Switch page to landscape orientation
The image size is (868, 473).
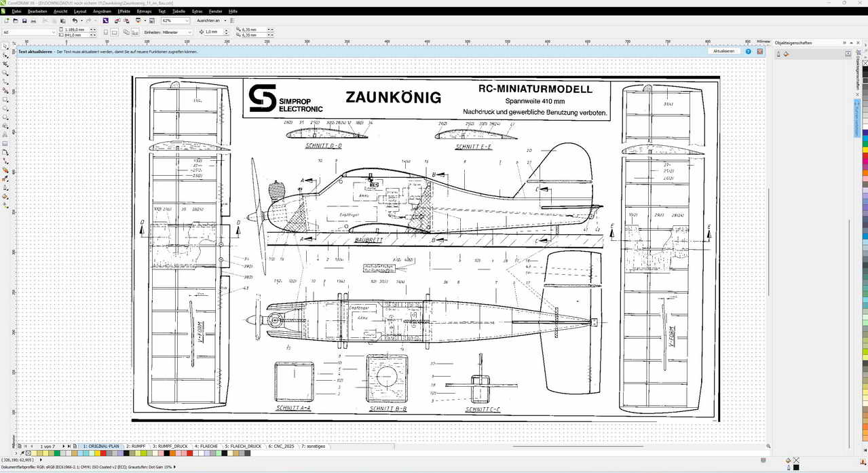(115, 33)
